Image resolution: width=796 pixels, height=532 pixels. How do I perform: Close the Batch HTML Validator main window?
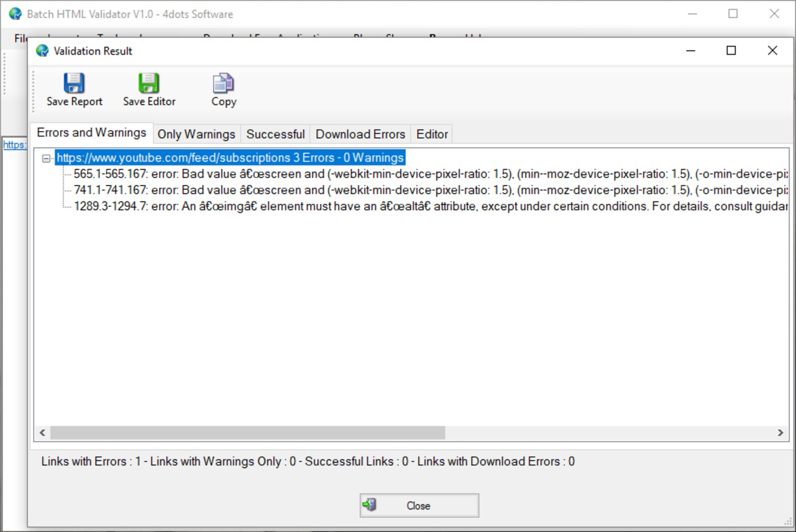tap(774, 14)
